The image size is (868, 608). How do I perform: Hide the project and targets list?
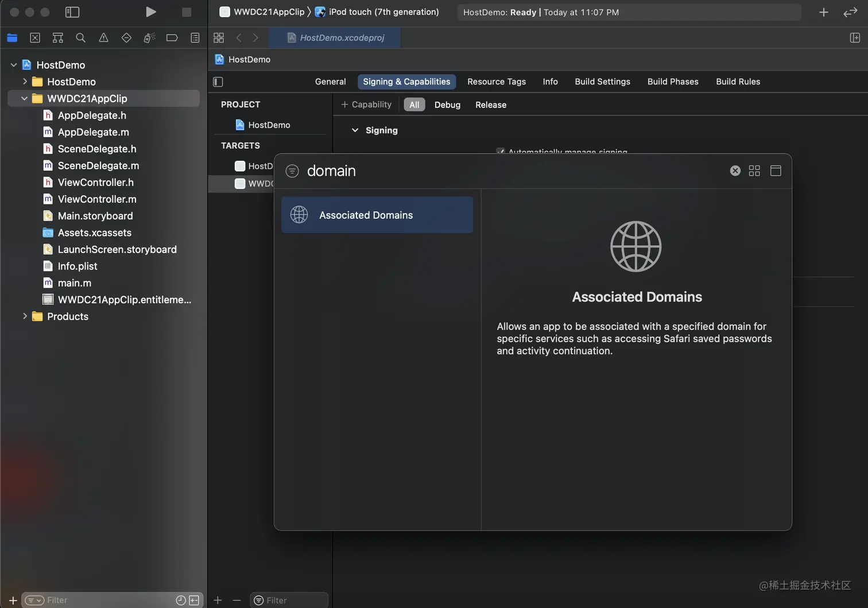click(x=218, y=82)
